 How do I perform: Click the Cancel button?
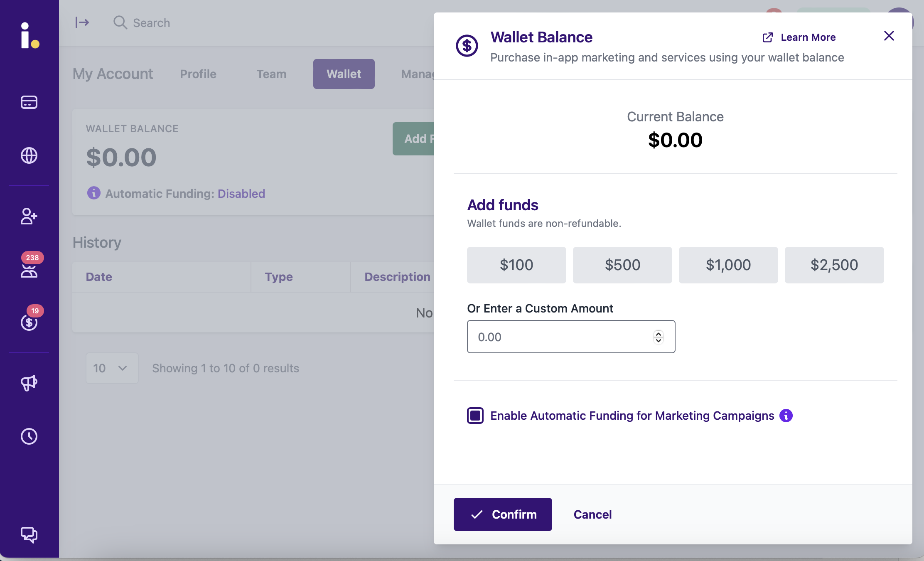(x=593, y=514)
